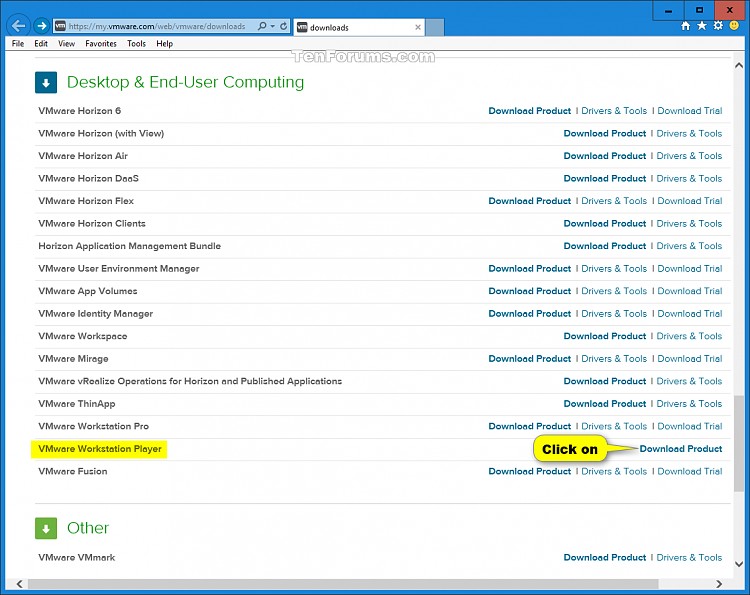Select the downloads tab
This screenshot has height=595, width=750.
click(359, 27)
